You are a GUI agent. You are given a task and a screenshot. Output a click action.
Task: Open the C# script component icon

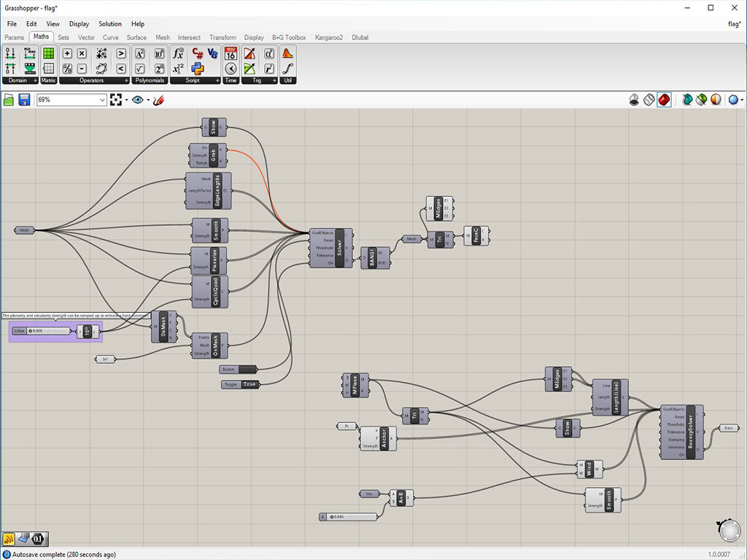click(x=197, y=53)
